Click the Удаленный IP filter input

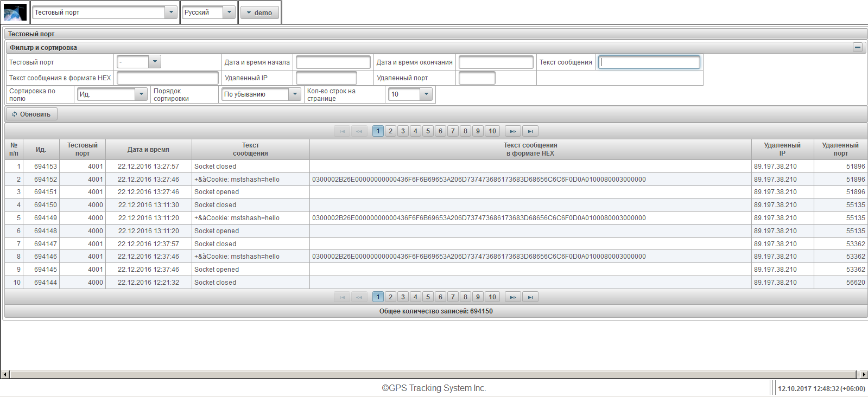[x=326, y=78]
